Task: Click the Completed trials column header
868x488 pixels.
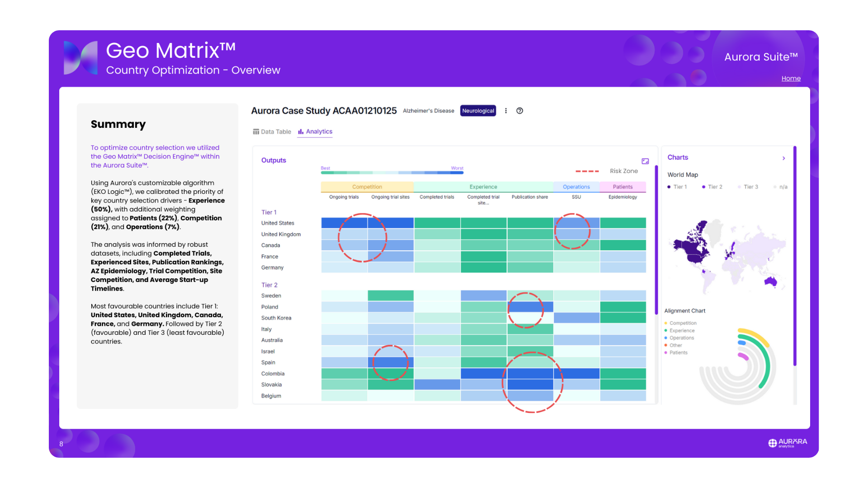Action: point(437,197)
